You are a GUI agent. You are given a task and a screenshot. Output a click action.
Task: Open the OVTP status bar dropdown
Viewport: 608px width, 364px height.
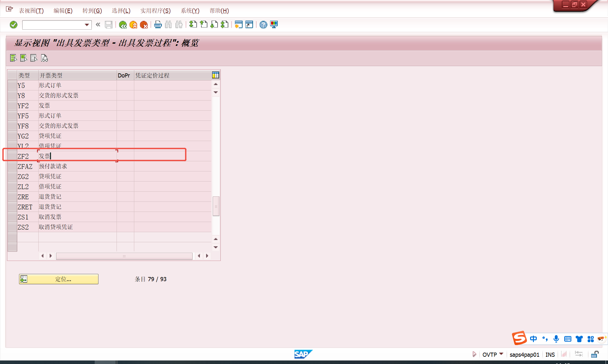coord(501,354)
